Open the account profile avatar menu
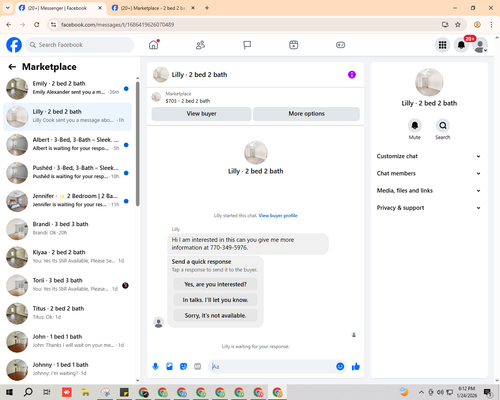The image size is (500, 400). pos(480,45)
